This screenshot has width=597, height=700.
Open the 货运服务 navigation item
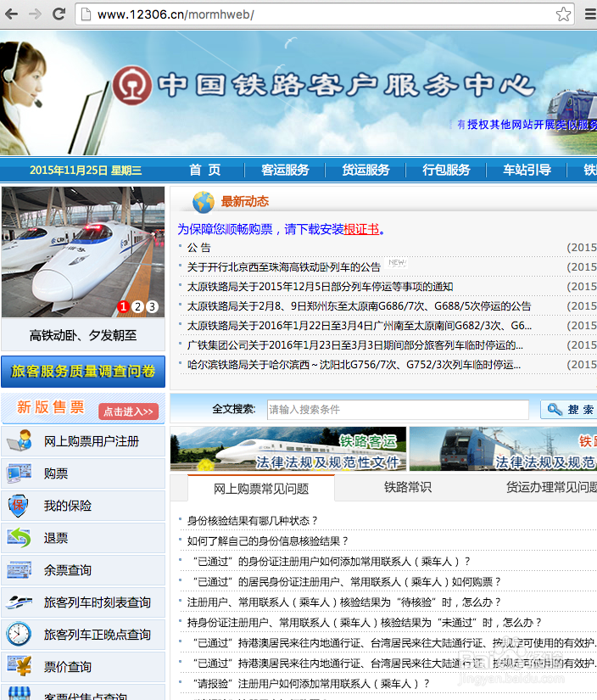pos(365,170)
